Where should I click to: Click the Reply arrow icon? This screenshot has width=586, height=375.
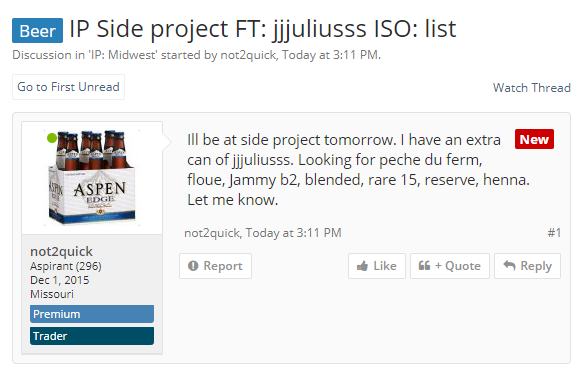click(509, 265)
